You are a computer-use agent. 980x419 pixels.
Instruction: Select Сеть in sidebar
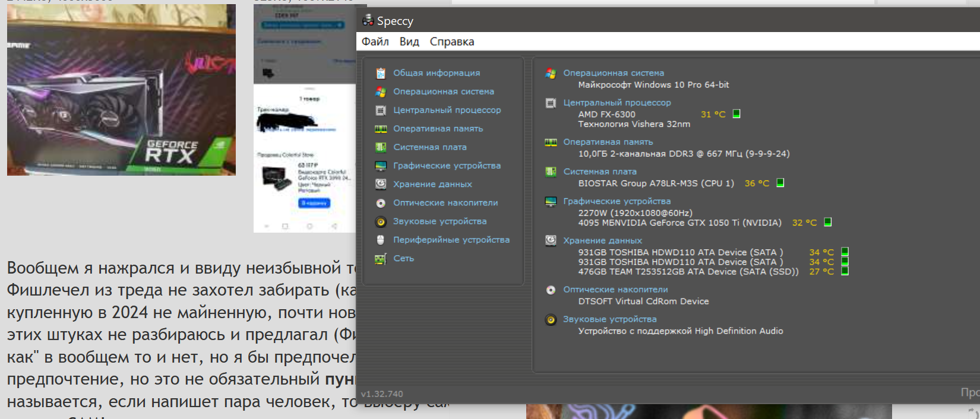(x=404, y=258)
